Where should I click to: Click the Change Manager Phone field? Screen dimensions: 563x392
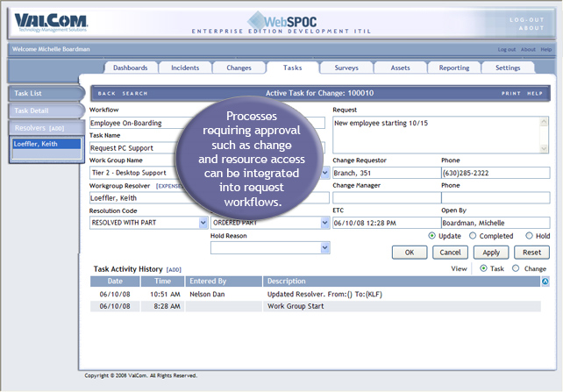(495, 198)
